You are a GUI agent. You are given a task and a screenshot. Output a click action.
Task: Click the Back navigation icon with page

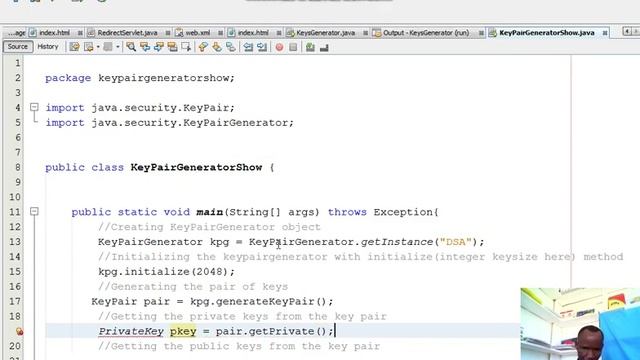(x=88, y=47)
